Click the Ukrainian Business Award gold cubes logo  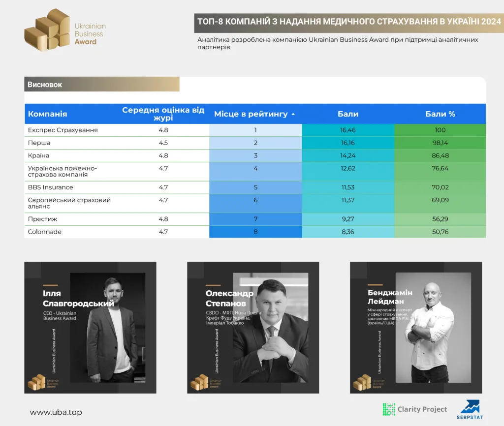(x=47, y=30)
